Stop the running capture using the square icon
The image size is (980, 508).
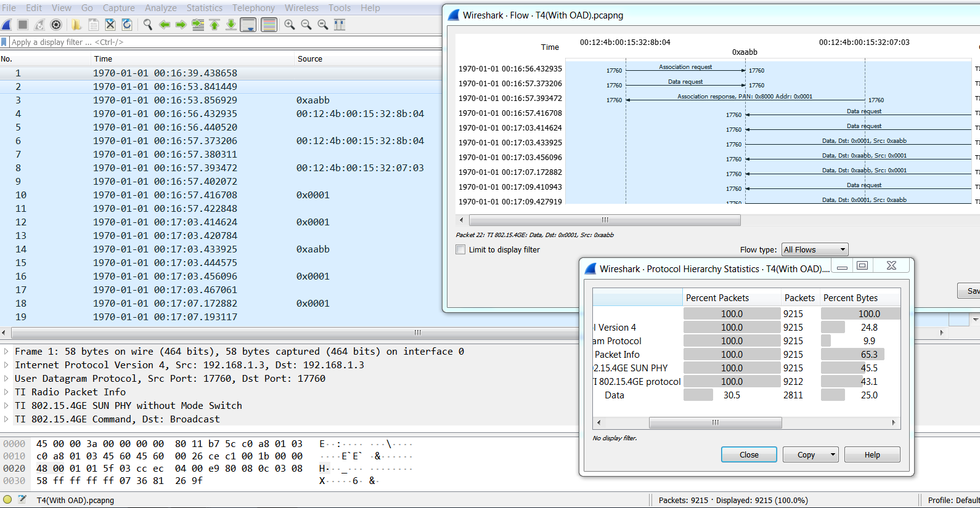click(x=23, y=25)
